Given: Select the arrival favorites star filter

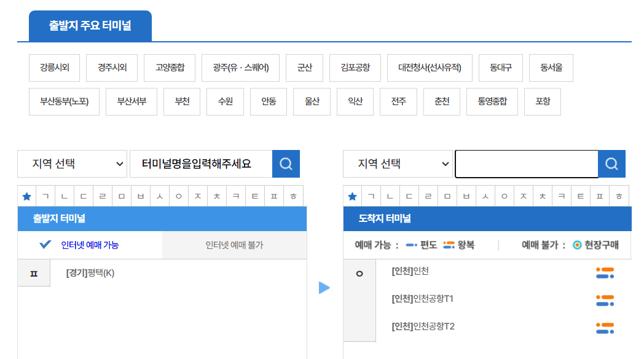Looking at the screenshot, I should pyautogui.click(x=352, y=196).
